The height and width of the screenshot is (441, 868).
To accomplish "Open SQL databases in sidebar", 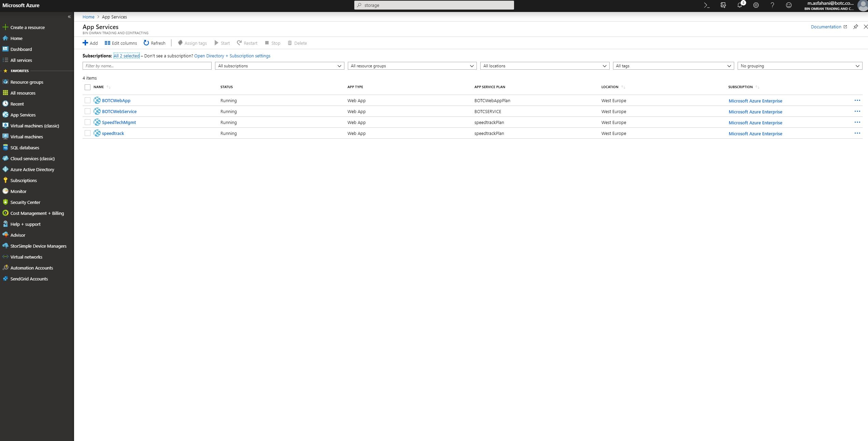I will coord(25,148).
